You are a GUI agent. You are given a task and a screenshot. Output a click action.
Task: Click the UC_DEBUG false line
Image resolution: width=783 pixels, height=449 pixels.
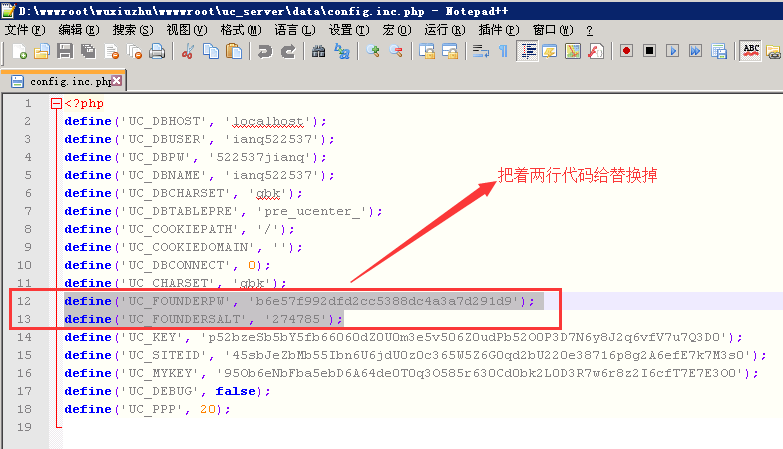point(167,391)
